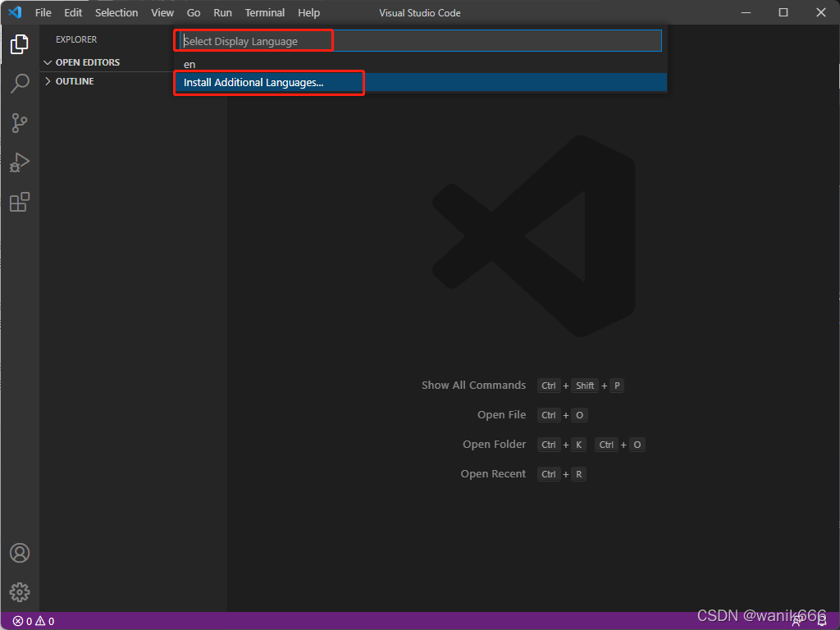Open the Search view in activity bar
840x630 pixels.
click(20, 84)
